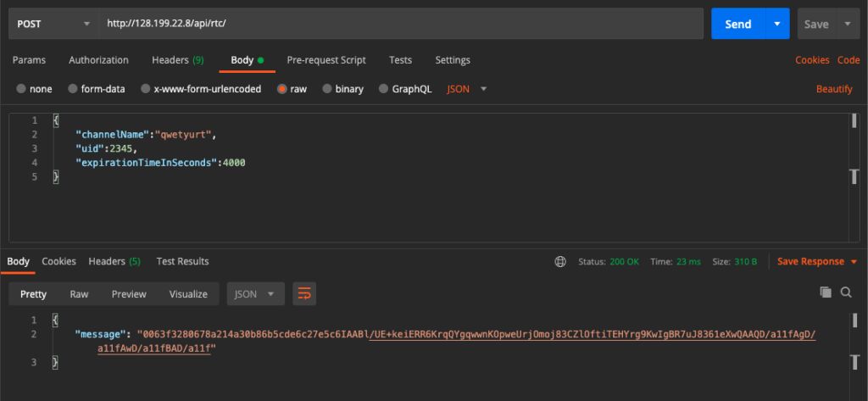Click the 310 B size value
868x401 pixels.
[745, 261]
